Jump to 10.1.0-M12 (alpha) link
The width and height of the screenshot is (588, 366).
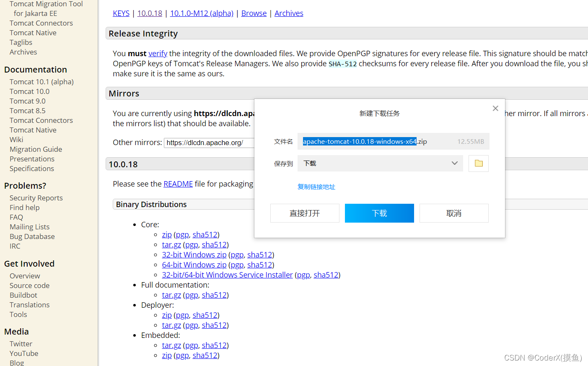coord(202,13)
